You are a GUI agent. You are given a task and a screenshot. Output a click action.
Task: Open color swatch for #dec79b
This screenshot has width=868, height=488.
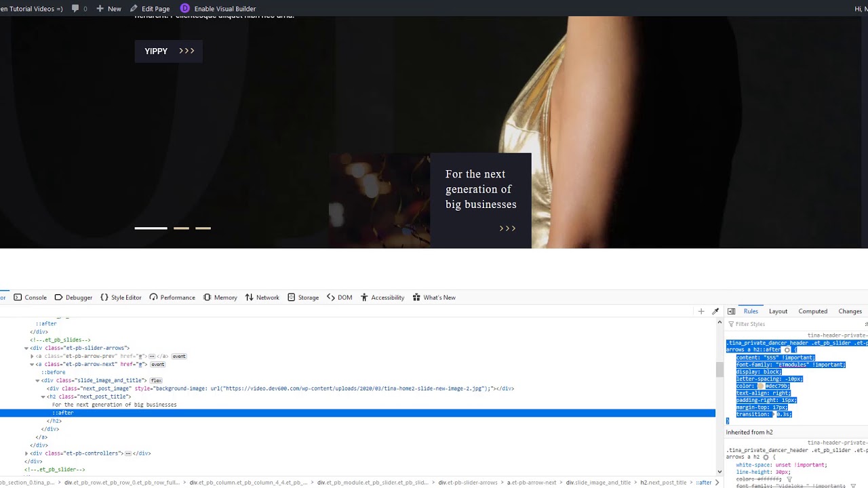(761, 386)
